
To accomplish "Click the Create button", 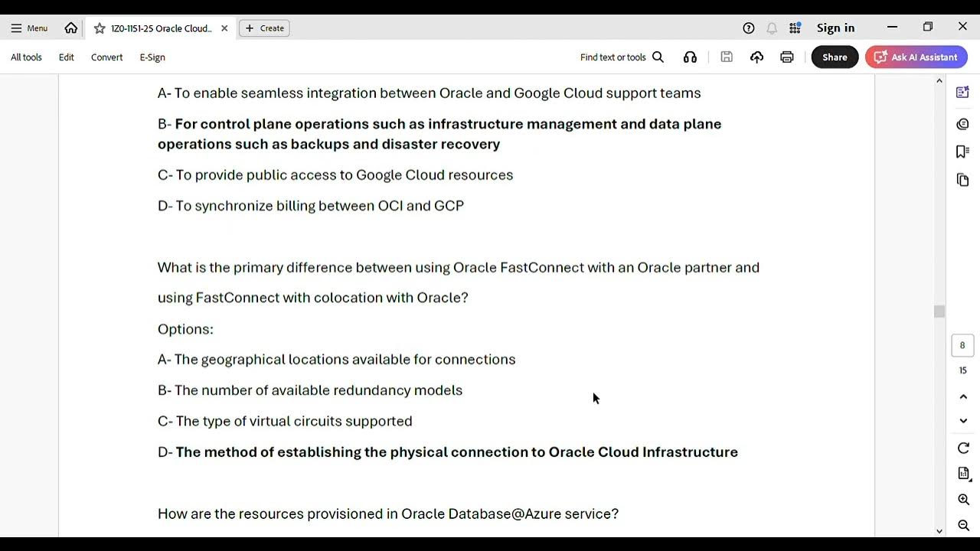I will click(264, 28).
